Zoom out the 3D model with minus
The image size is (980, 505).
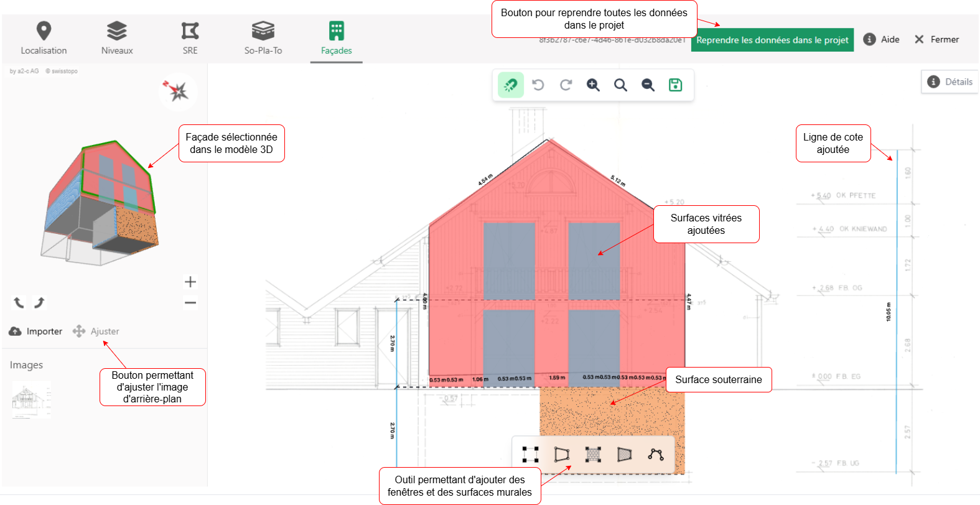point(190,303)
